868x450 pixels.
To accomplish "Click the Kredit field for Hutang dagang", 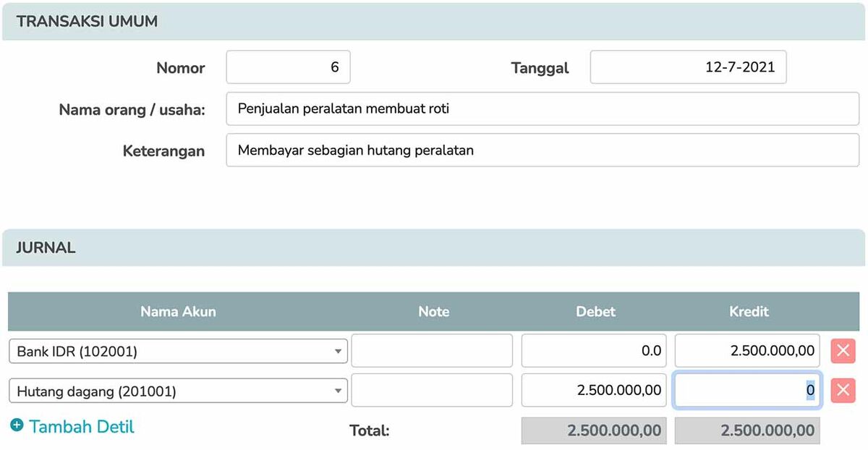I will [x=746, y=391].
